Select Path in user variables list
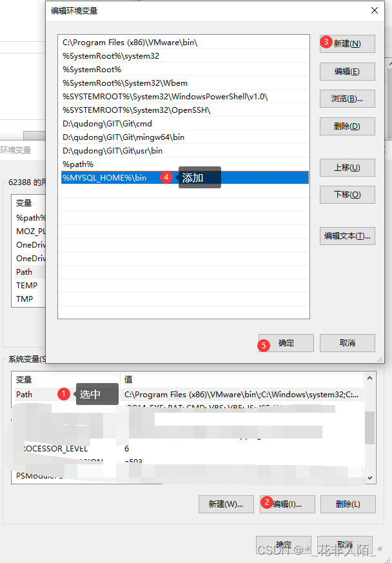 [29, 272]
